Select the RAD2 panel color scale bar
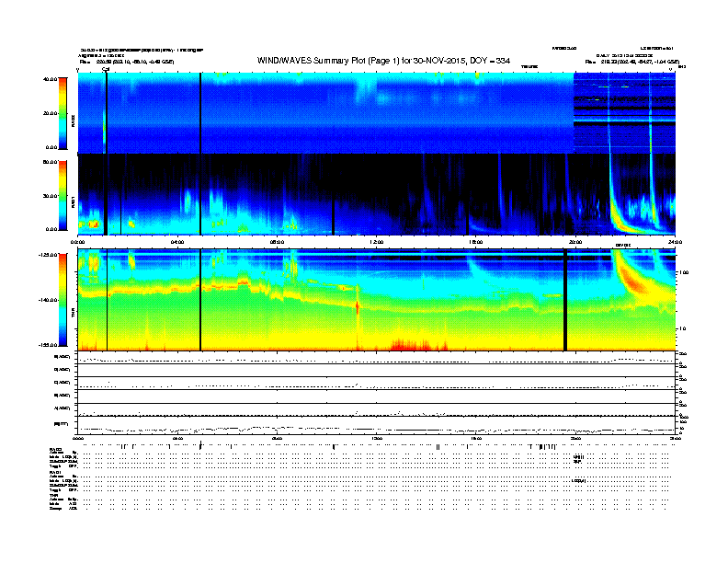Image resolution: width=728 pixels, height=563 pixels. coord(63,113)
